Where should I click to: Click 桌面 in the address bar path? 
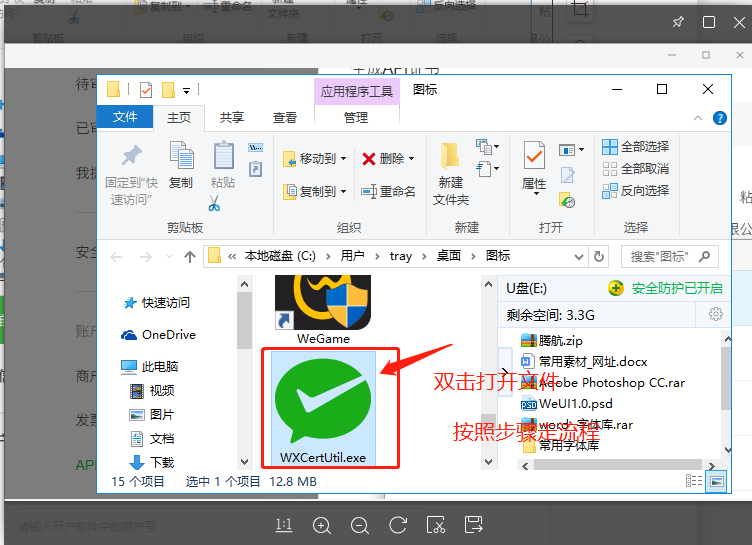click(448, 256)
